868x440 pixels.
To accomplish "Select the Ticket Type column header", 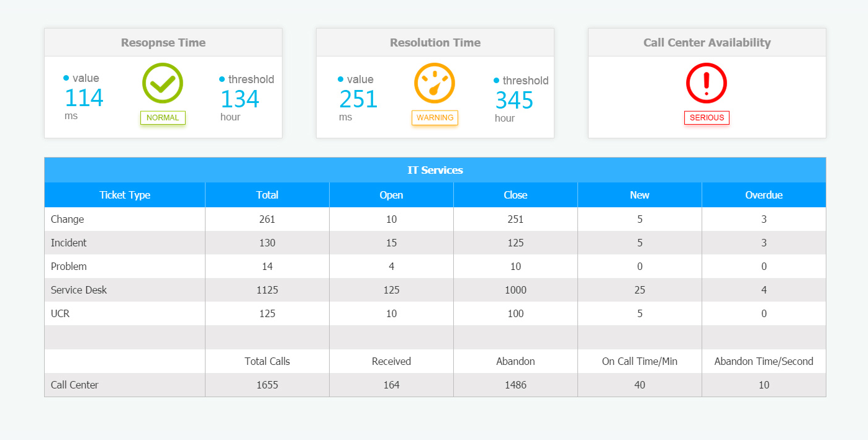I will 125,195.
